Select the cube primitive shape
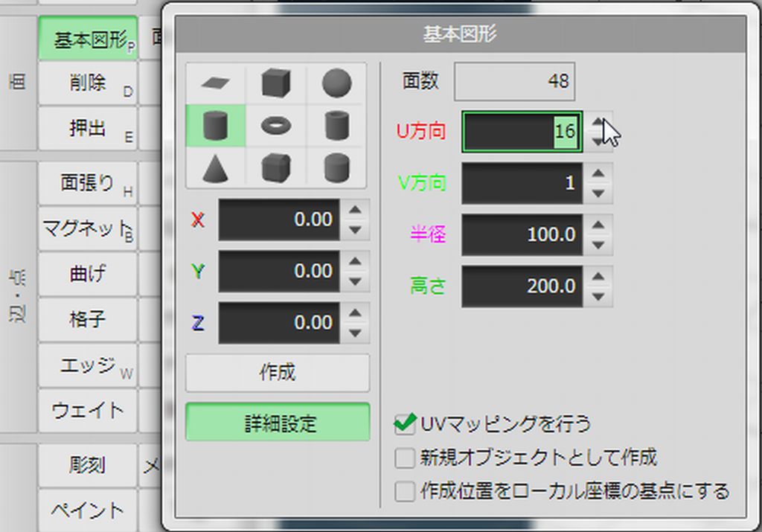 [x=276, y=83]
